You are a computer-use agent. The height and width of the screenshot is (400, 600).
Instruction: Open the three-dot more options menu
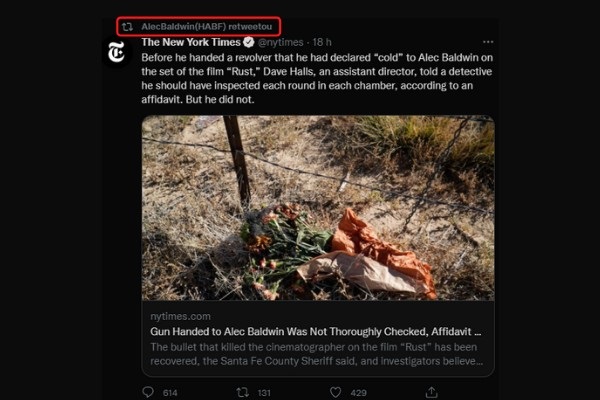(487, 43)
